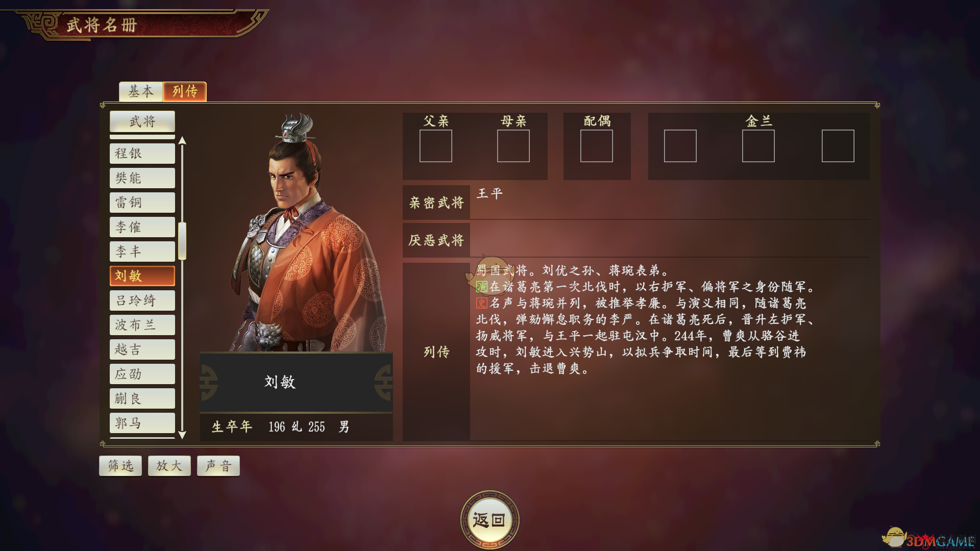This screenshot has height=551, width=980.
Task: Open the 武将 category dropdown
Action: coord(142,121)
